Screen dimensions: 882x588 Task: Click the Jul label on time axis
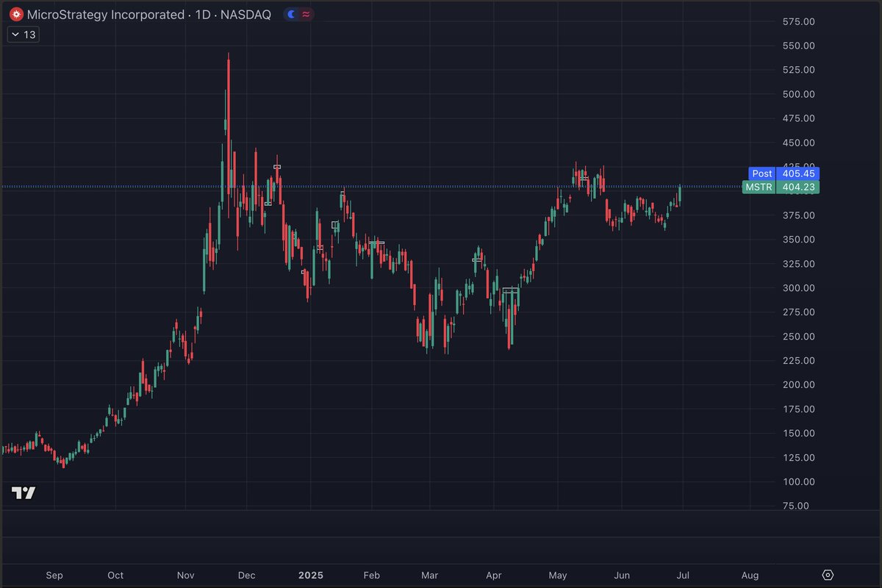[684, 575]
